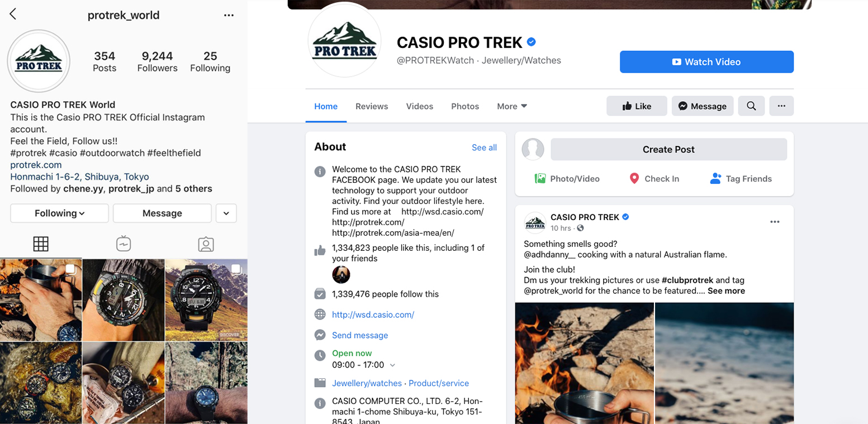This screenshot has height=424, width=868.
Task: Open the See all link in About
Action: [484, 147]
